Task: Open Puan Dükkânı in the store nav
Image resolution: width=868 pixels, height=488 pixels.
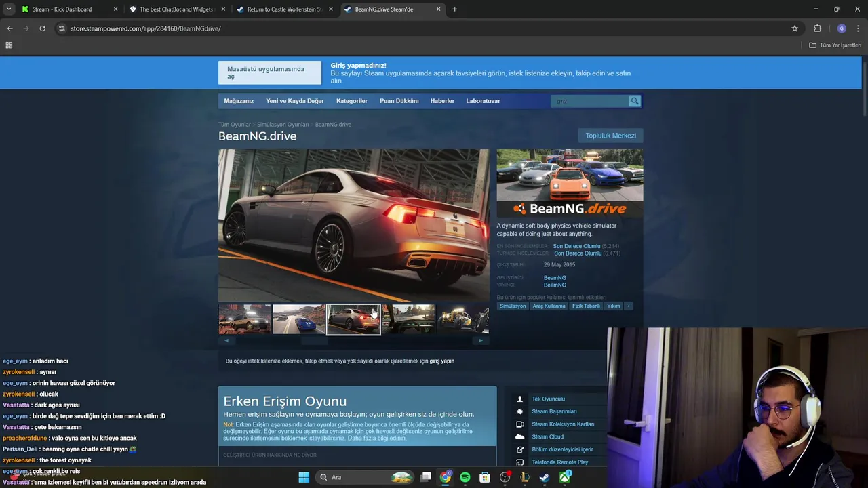Action: tap(399, 101)
